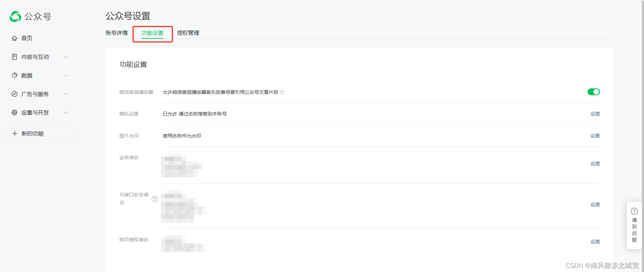Click the question mark icon above 遇到问题
644x272 pixels.
coord(634,211)
